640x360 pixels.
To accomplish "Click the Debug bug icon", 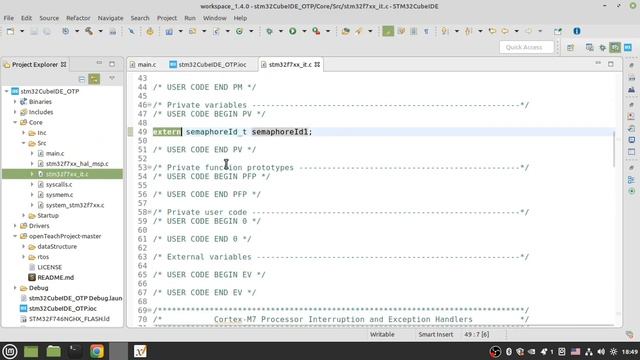I will coord(269,31).
